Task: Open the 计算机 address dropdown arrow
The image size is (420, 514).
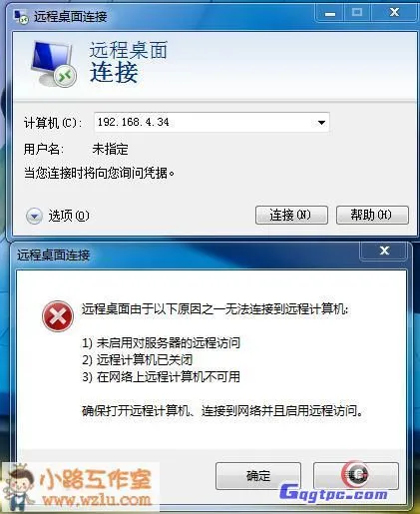Action: pyautogui.click(x=321, y=123)
